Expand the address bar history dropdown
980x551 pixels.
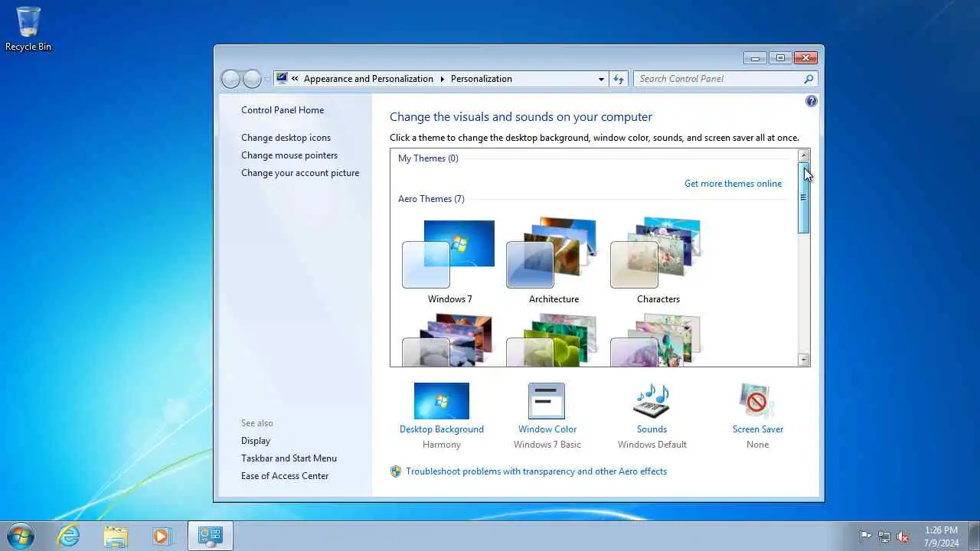pos(601,79)
